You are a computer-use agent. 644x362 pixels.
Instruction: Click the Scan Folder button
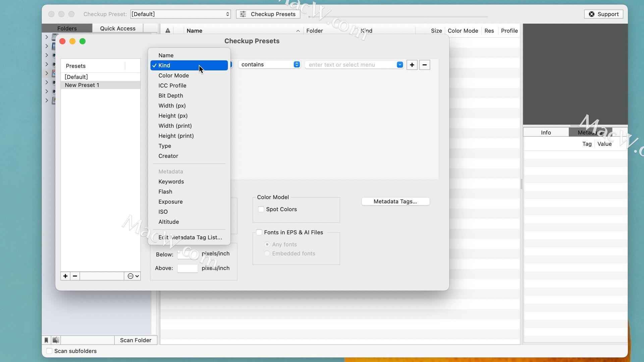136,340
